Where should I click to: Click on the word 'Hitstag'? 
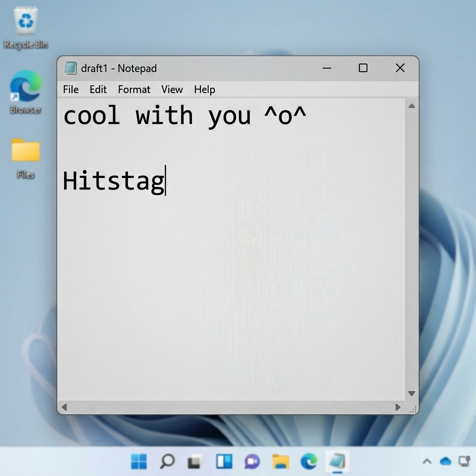tap(113, 182)
